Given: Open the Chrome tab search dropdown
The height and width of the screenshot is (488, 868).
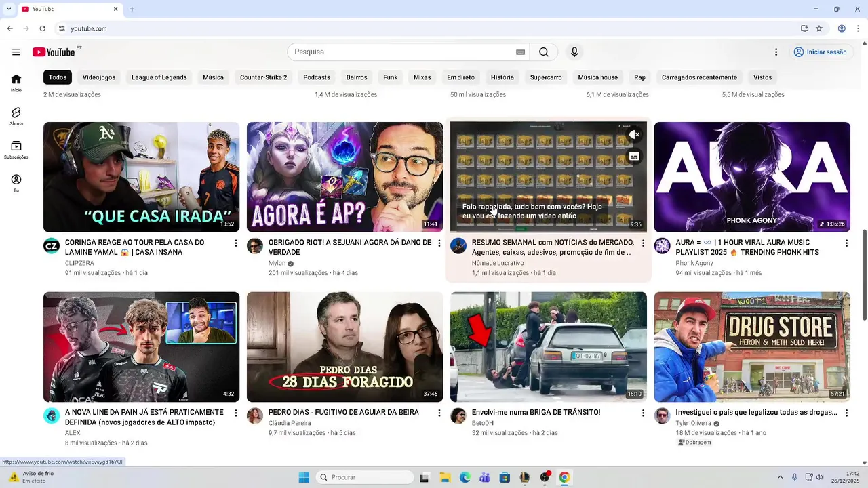Looking at the screenshot, I should pos(9,9).
